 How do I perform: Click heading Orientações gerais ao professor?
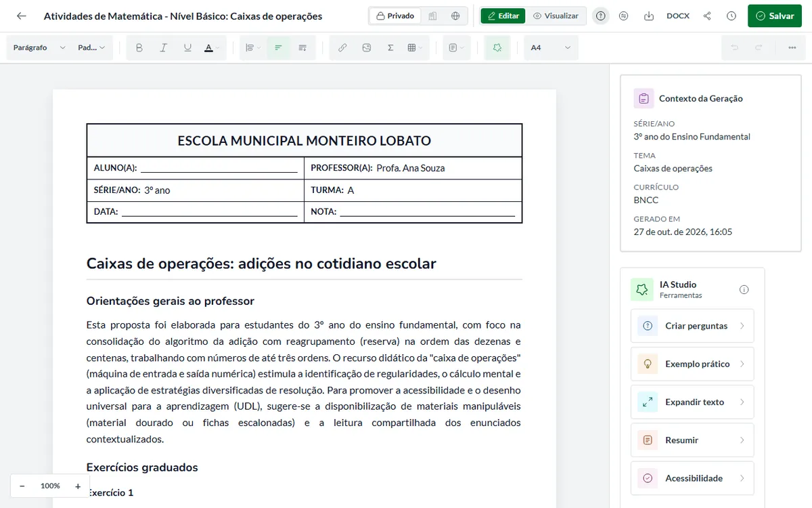pos(171,301)
